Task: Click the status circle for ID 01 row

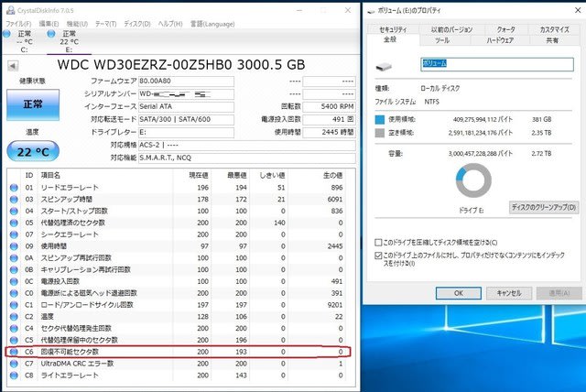Action: pyautogui.click(x=14, y=188)
